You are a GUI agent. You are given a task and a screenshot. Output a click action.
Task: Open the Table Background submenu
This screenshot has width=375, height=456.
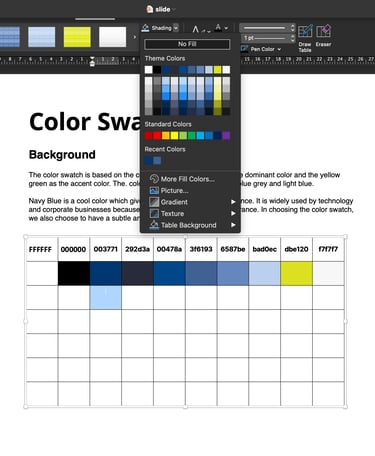[190, 225]
